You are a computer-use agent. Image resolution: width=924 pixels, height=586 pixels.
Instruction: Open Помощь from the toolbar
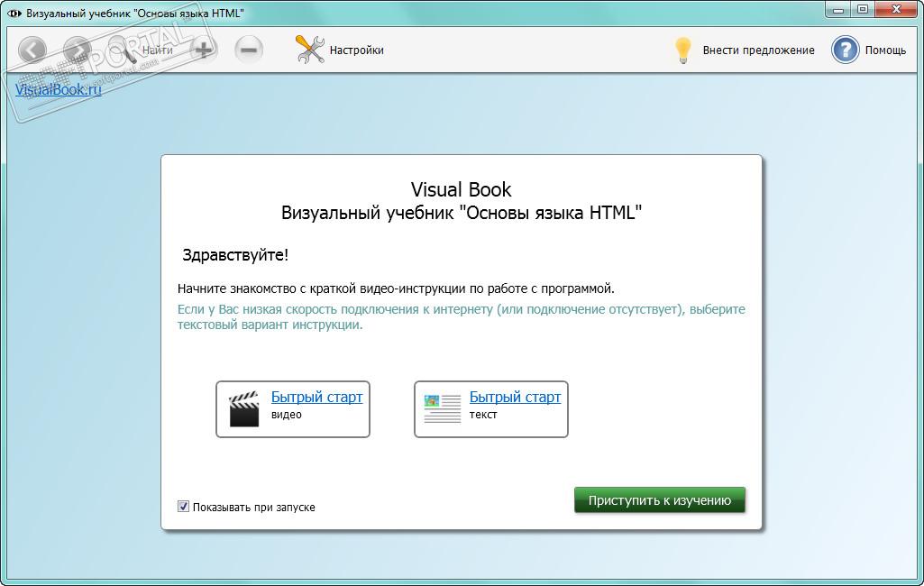(x=885, y=50)
